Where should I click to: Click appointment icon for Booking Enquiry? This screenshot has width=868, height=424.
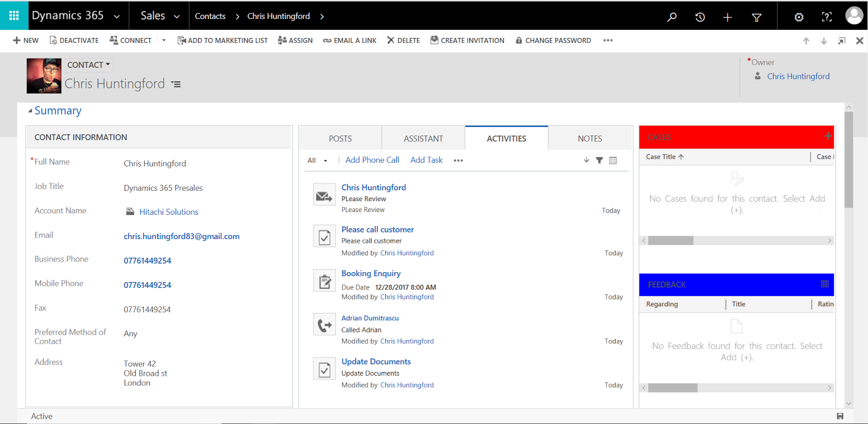click(x=324, y=281)
